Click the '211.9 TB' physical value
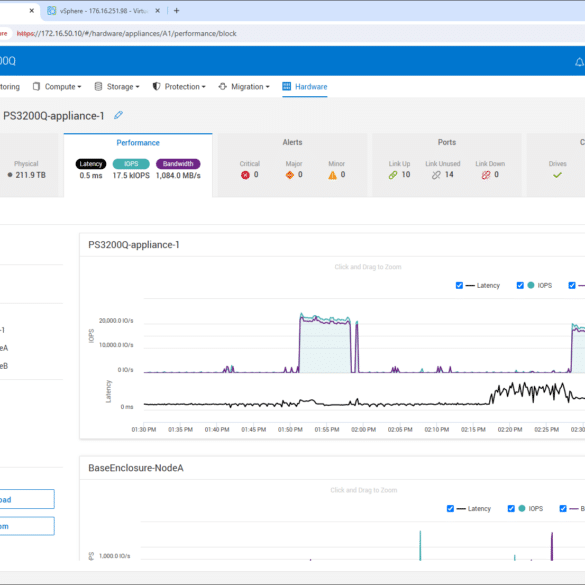585x585 pixels. pyautogui.click(x=31, y=175)
